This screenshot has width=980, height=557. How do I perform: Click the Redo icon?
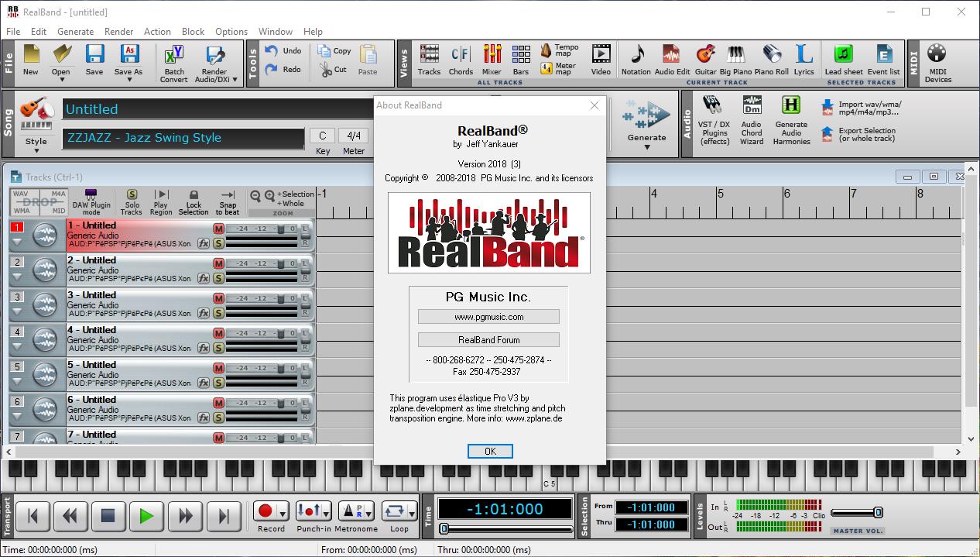coord(272,70)
